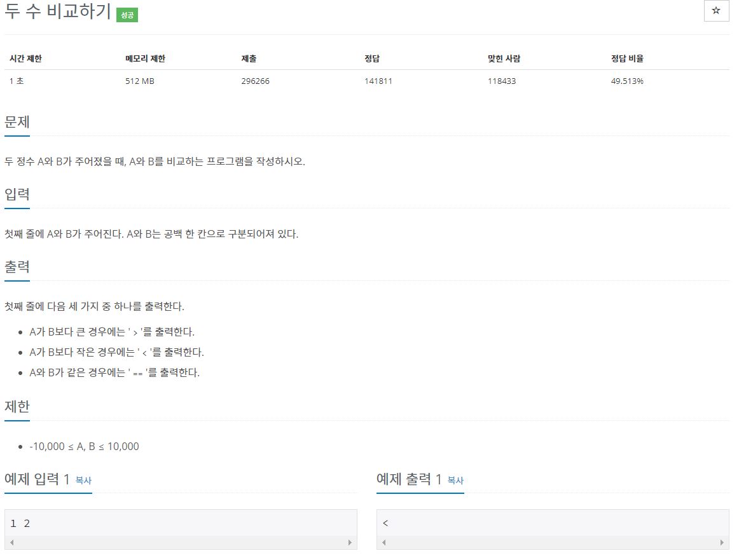Click the example output '<' text
Viewport: 739px width, 560px height.
point(385,523)
